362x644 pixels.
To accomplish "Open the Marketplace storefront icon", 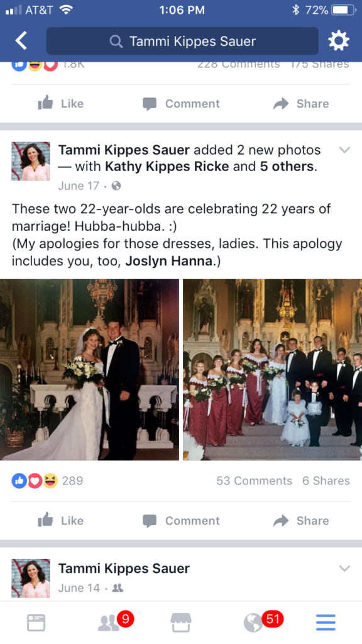I will tap(181, 623).
